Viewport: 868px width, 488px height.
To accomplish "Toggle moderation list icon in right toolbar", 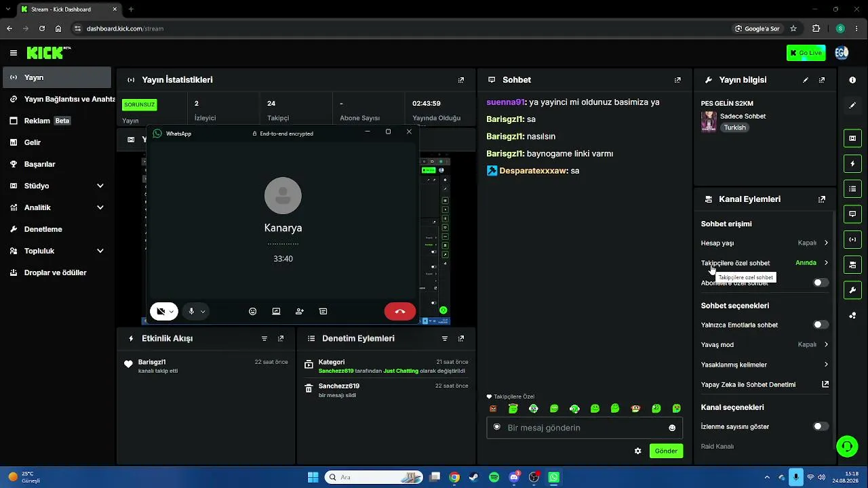I will pos(852,188).
